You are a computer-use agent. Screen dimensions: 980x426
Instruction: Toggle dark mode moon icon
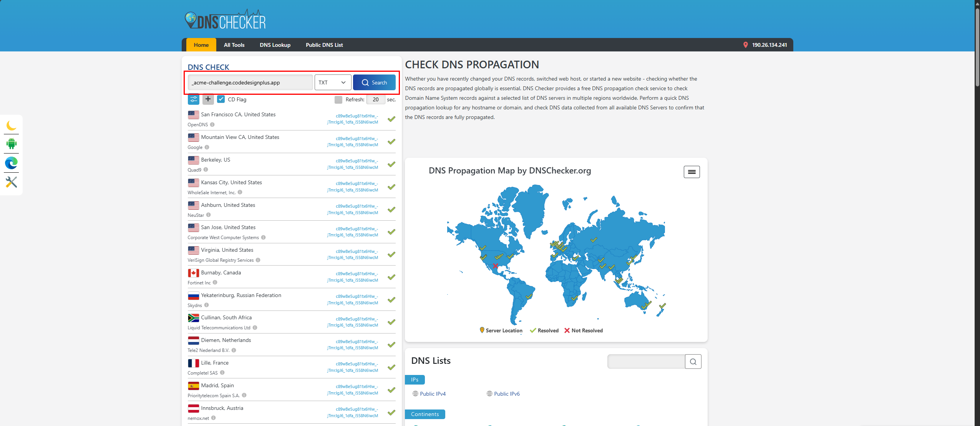click(x=12, y=125)
